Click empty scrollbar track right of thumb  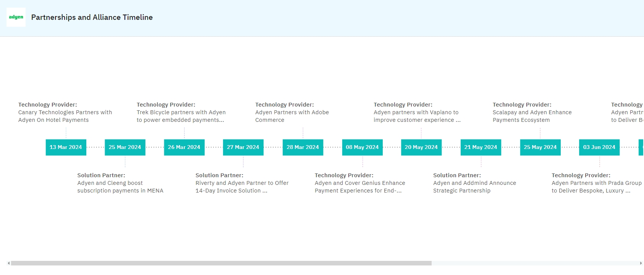(x=535, y=263)
